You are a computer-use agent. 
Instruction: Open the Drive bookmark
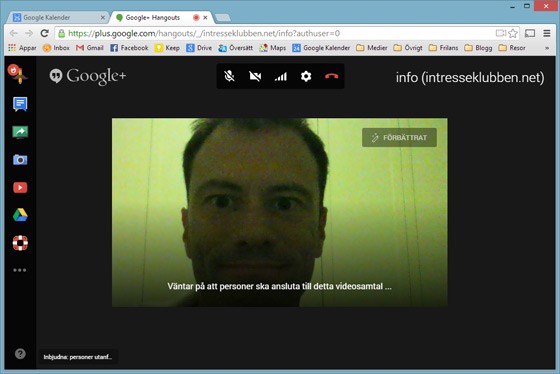(x=199, y=48)
